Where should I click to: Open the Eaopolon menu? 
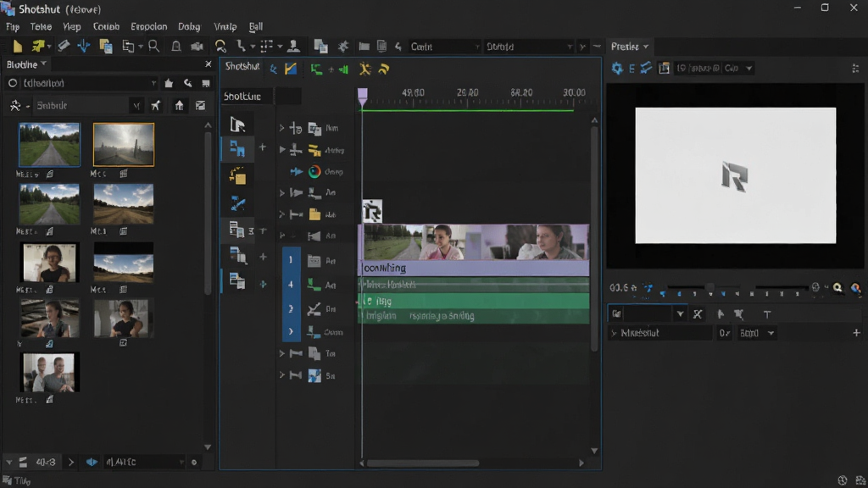click(x=149, y=26)
